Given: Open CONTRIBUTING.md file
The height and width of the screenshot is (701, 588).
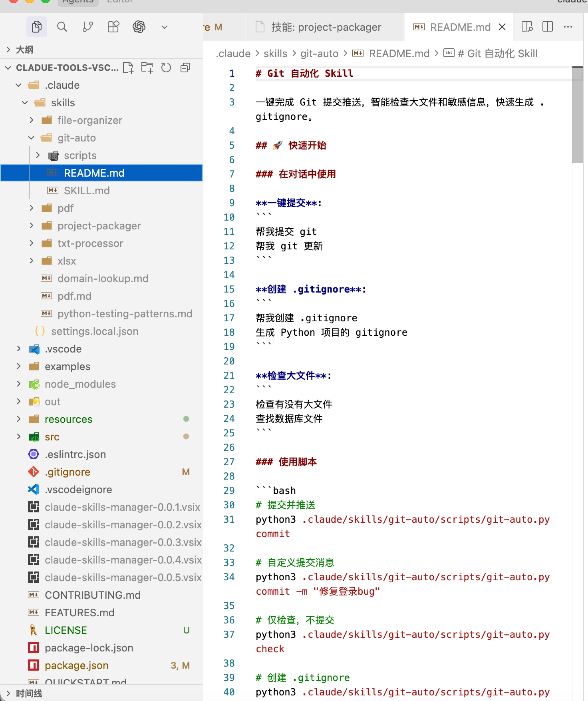Looking at the screenshot, I should click(x=101, y=595).
